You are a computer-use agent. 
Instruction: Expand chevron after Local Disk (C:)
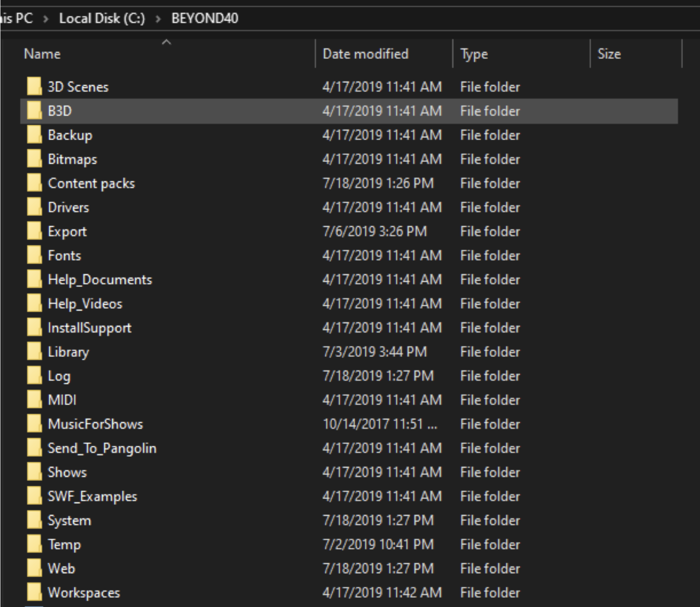158,19
